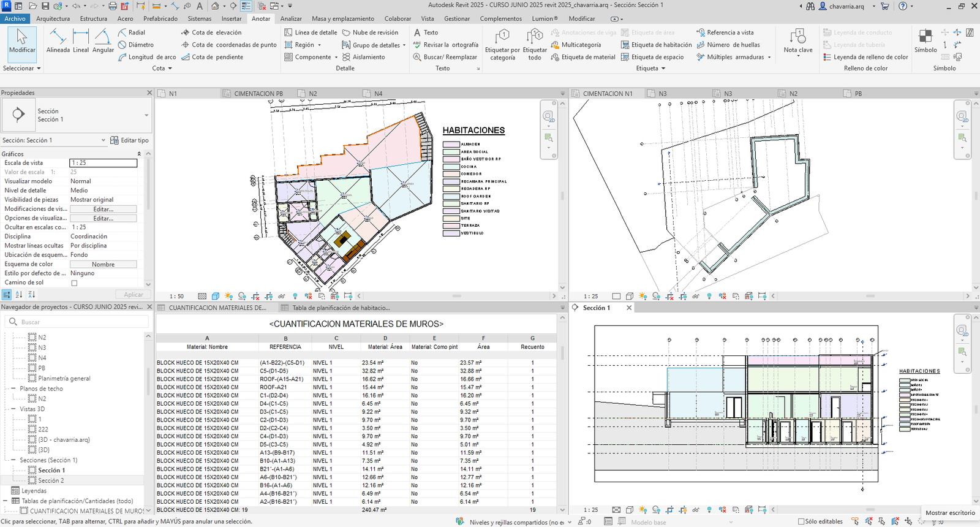Choose the Lineal dimension tool
This screenshot has height=527, width=980.
(x=81, y=42)
